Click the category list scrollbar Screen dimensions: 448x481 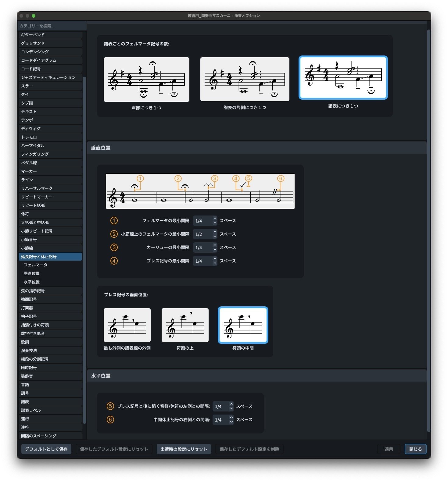84,250
